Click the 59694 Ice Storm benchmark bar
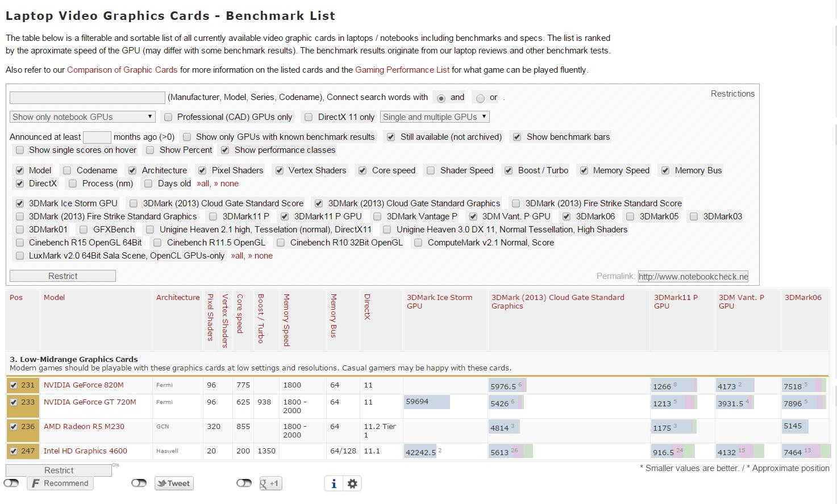The height and width of the screenshot is (504, 837). coord(427,402)
